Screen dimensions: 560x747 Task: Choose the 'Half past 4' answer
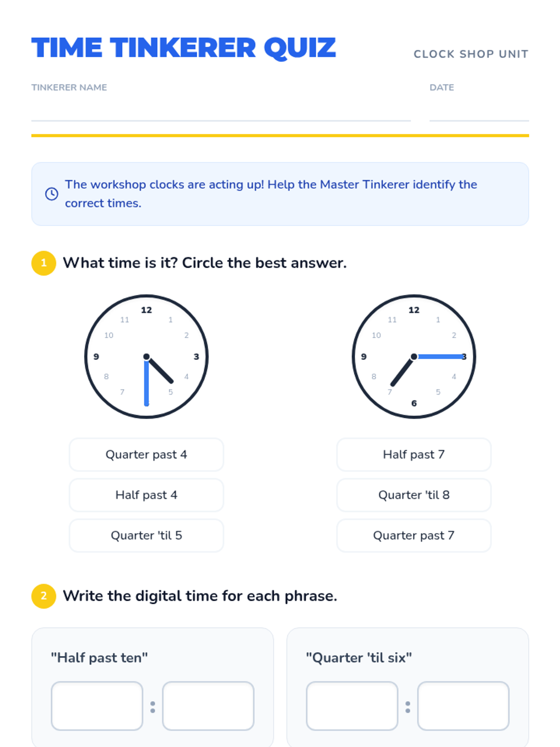coord(147,495)
